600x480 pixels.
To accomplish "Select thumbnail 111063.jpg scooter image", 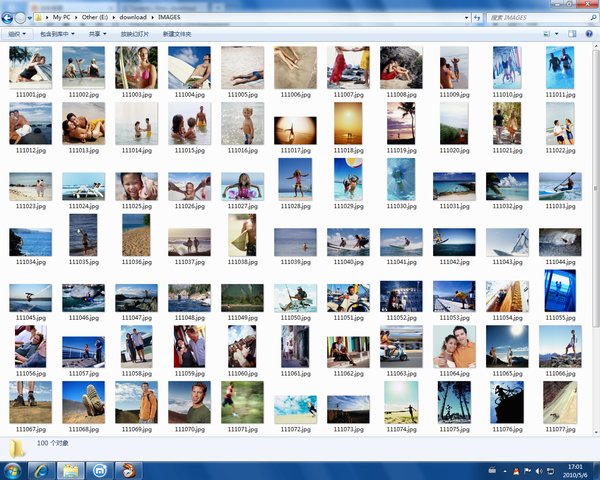I will (401, 346).
